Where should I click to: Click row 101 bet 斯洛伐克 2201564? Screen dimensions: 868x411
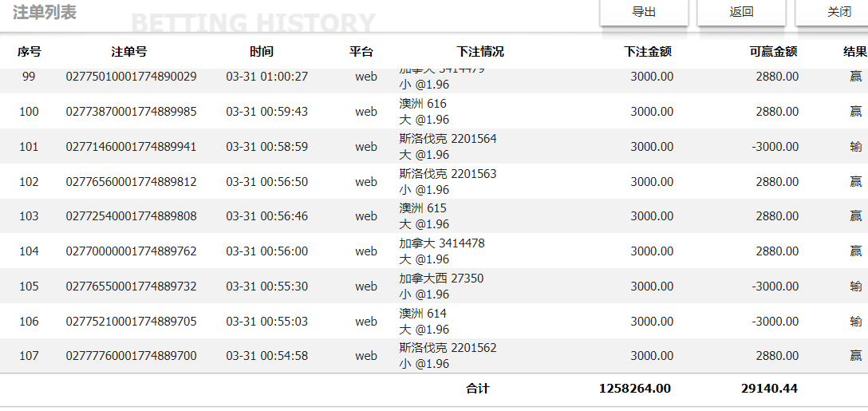(x=448, y=139)
